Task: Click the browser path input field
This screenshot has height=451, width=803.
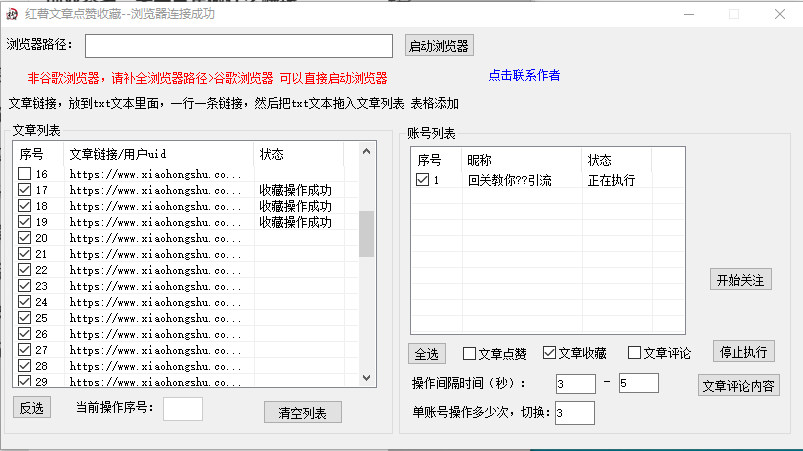Action: 239,46
